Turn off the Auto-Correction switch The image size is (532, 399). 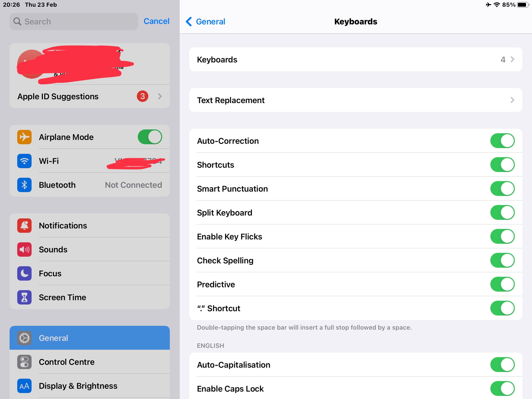pyautogui.click(x=502, y=141)
